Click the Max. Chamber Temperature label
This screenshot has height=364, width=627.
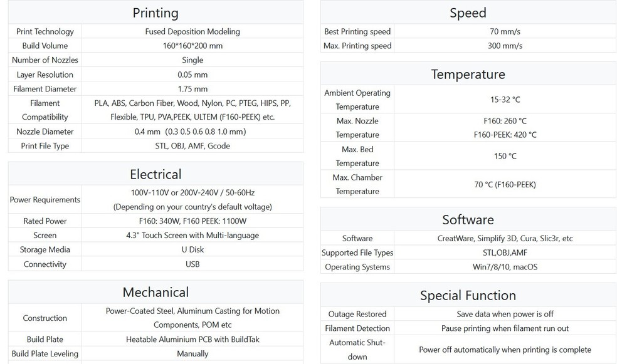coord(357,184)
